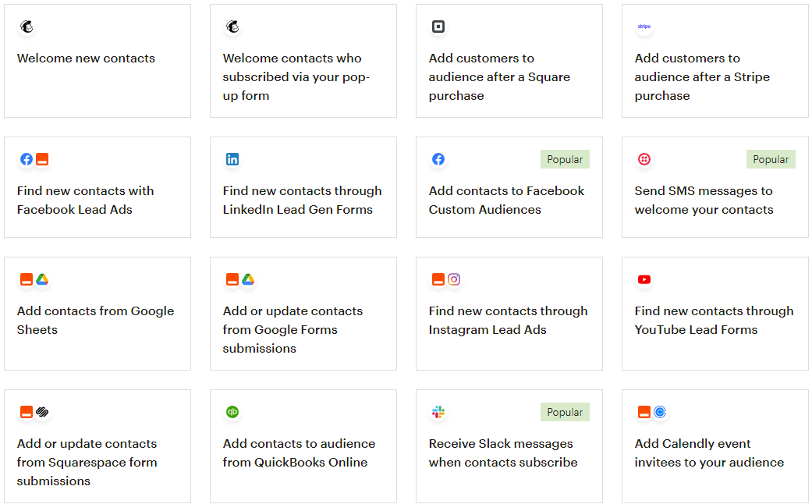Open Add customers to audience after Stripe purchase
Viewport: 812px width, 504px height.
tap(714, 61)
